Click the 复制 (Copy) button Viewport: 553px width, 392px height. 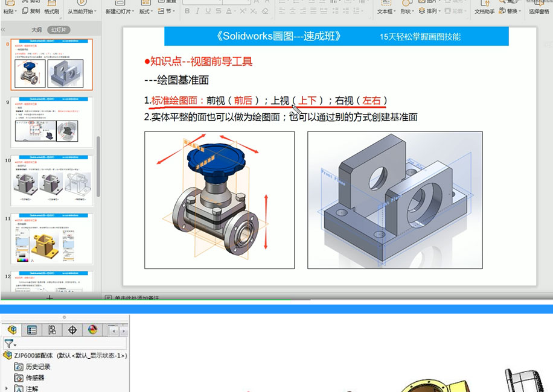click(31, 11)
